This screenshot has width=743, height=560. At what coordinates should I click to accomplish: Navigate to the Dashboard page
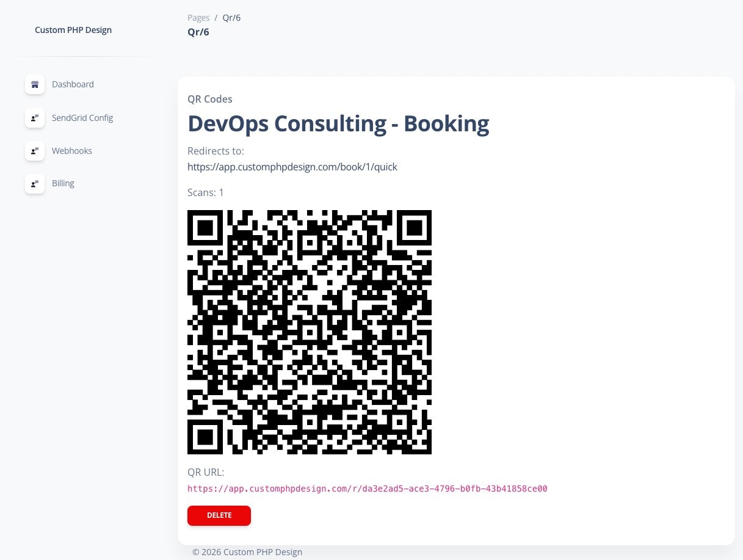pos(73,84)
